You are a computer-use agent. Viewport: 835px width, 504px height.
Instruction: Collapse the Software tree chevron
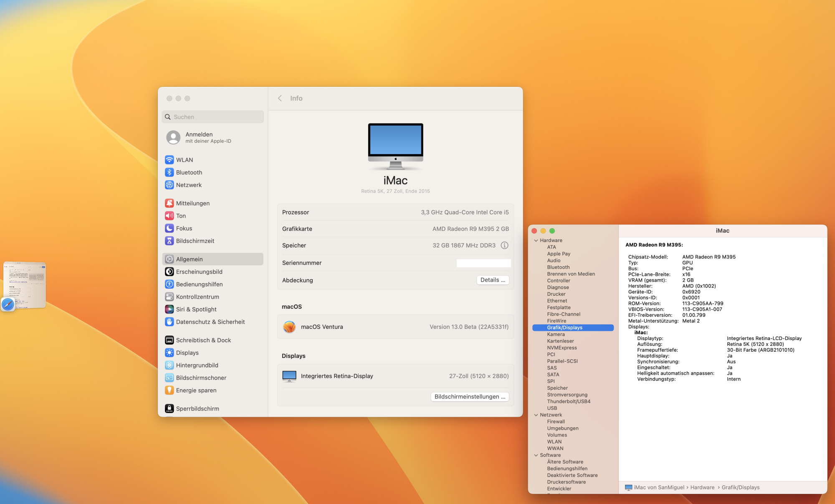coord(536,455)
